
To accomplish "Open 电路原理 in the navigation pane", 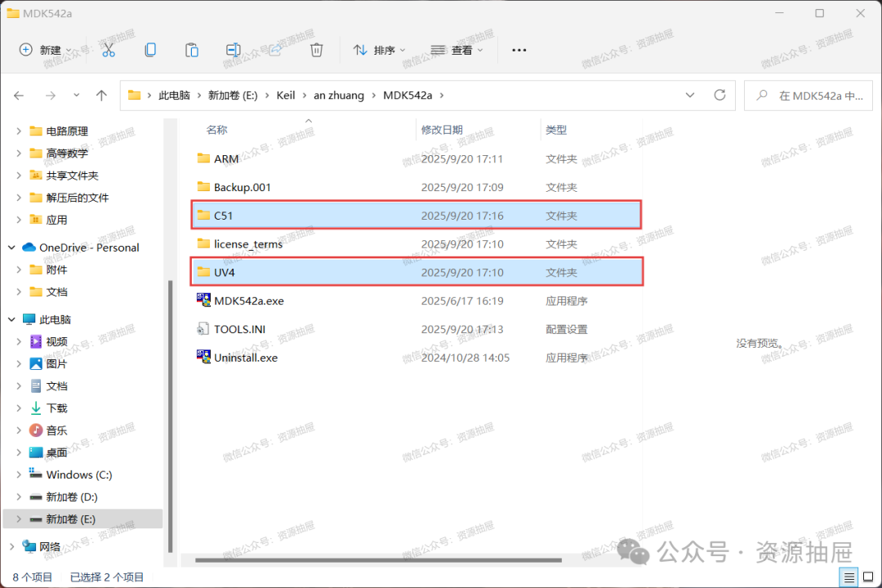I will 67,131.
